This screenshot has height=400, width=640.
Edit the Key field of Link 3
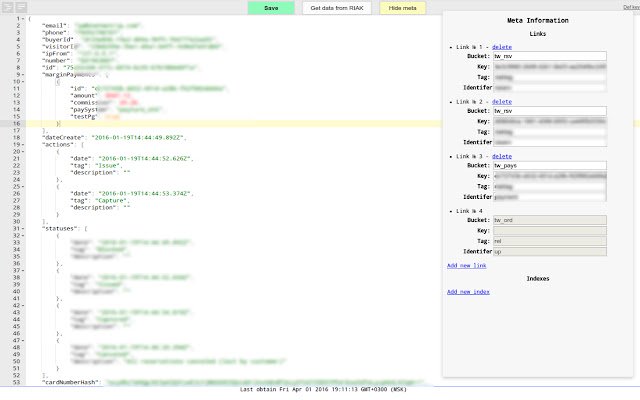[x=550, y=176]
